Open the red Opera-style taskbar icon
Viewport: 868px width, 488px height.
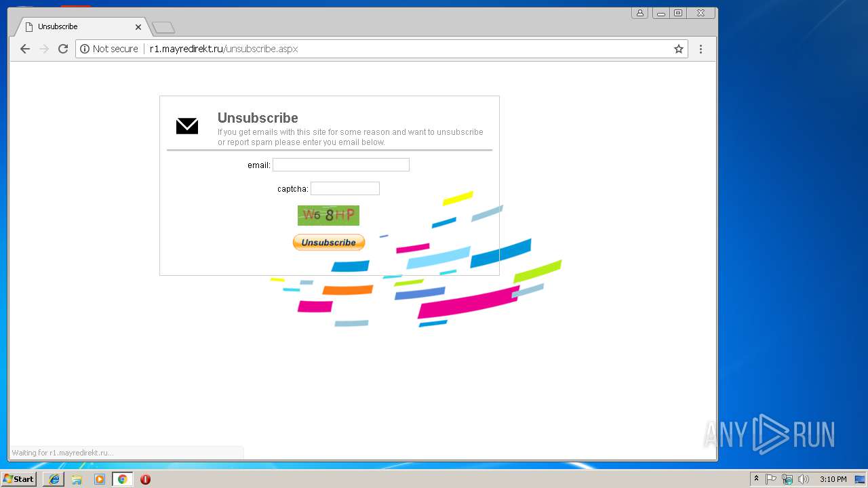pyautogui.click(x=145, y=479)
